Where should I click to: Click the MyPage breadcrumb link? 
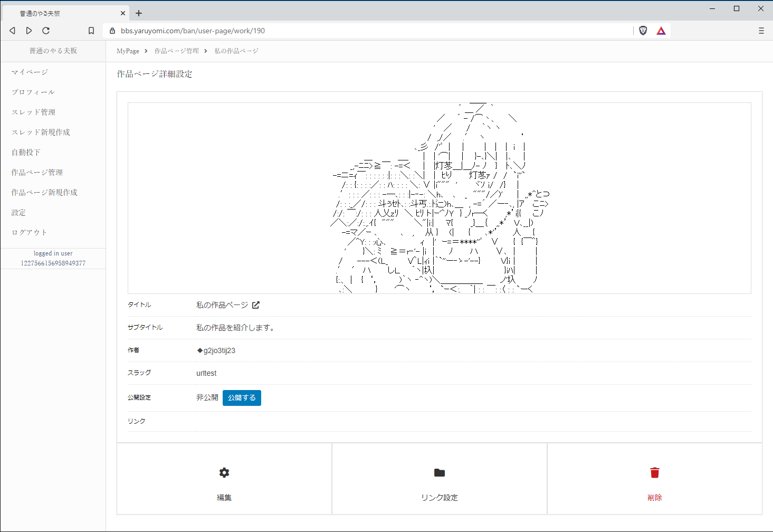pyautogui.click(x=127, y=51)
